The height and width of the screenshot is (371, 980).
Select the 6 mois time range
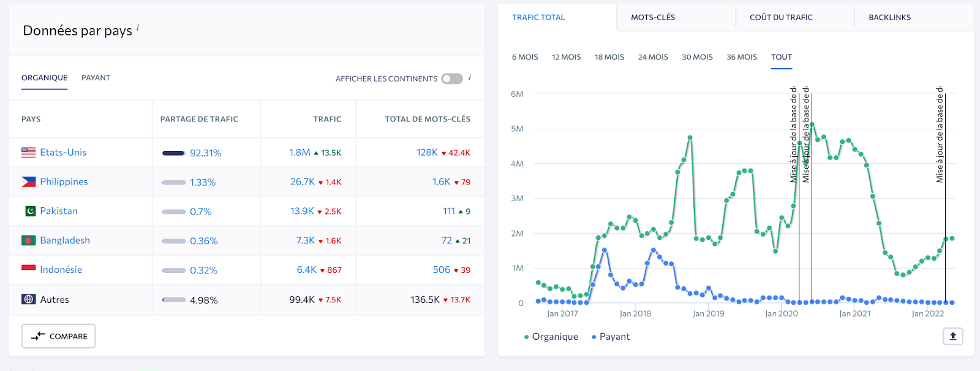coord(525,57)
